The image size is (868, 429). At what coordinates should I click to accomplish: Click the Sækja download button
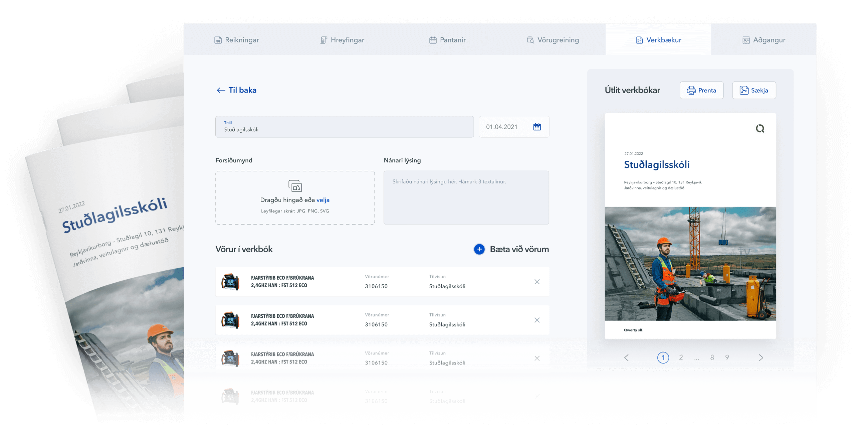click(754, 90)
